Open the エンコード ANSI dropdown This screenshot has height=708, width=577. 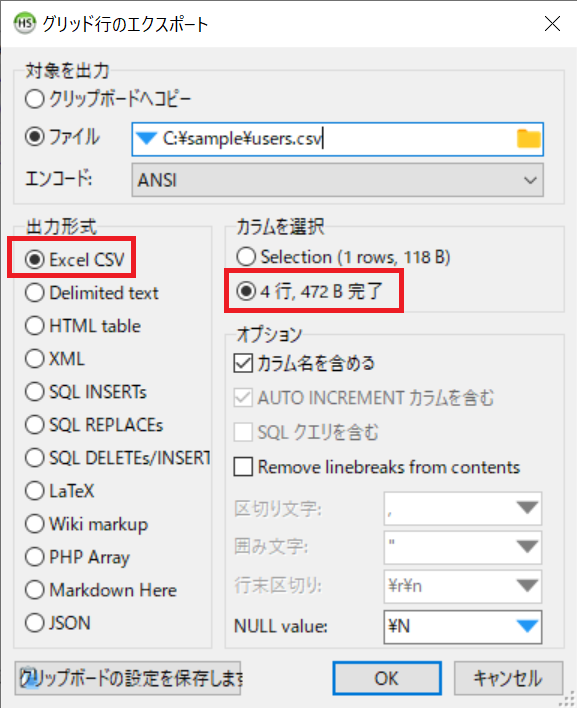[337, 180]
